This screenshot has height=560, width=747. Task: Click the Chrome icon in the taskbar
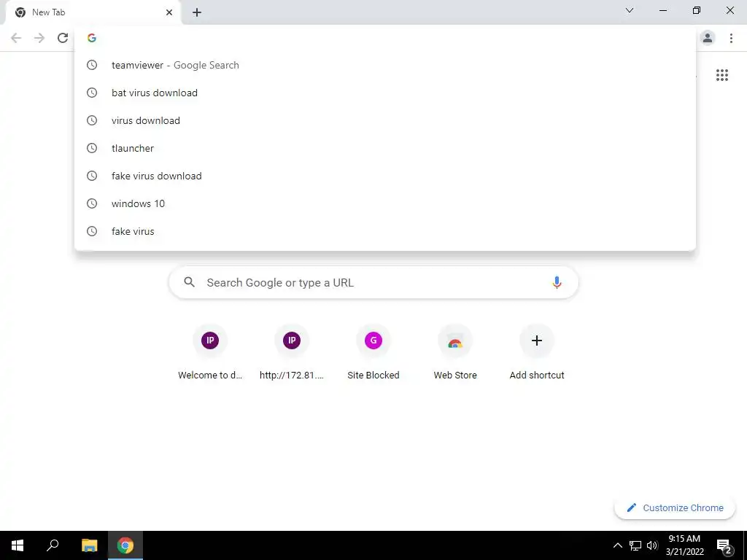(x=125, y=545)
